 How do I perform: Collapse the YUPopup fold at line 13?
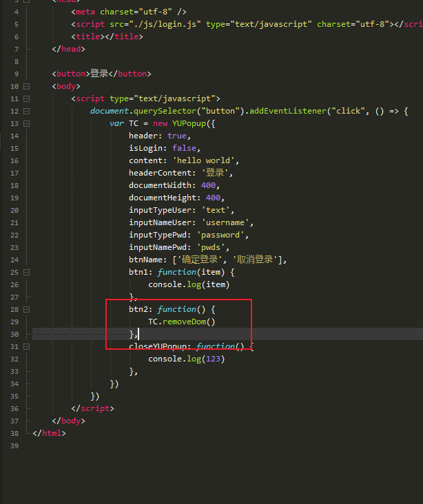[x=27, y=123]
